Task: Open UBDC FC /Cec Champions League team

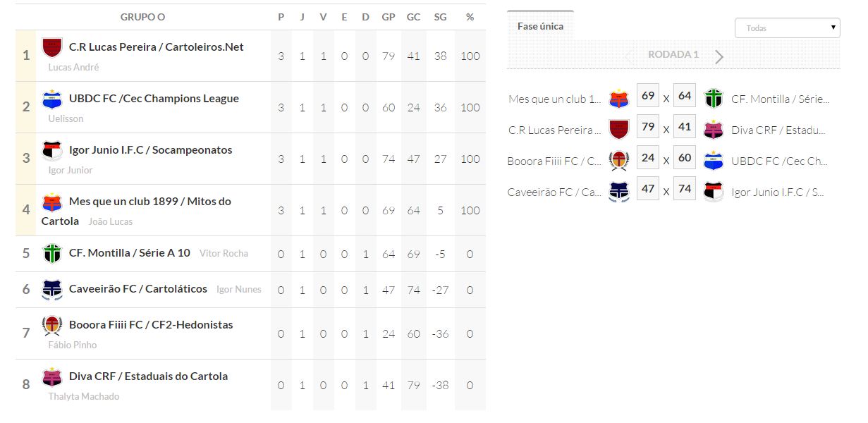Action: (154, 99)
